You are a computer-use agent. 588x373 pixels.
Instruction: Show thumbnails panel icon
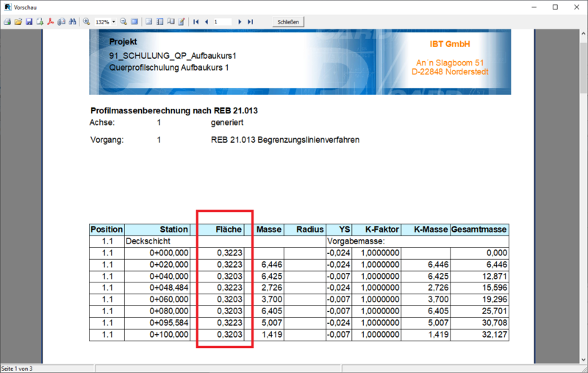coord(159,22)
